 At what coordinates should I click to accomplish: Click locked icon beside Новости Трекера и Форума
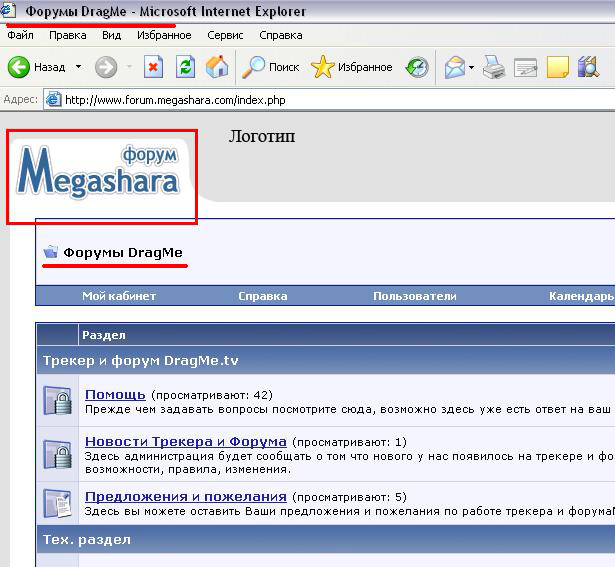[58, 454]
